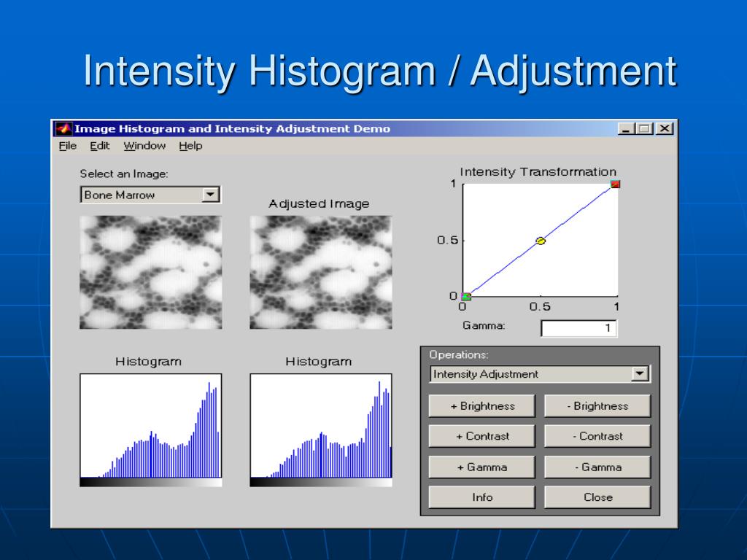
Task: Click the 'Adjusted Image' label
Action: click(319, 204)
